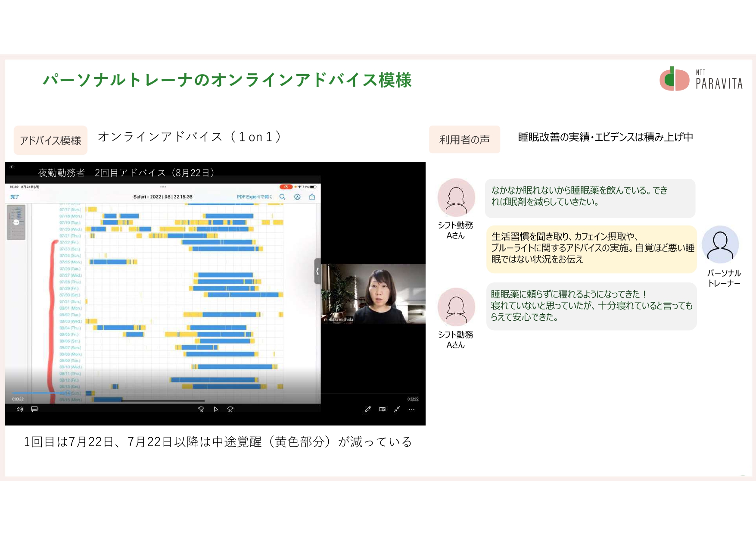Image resolution: width=756 pixels, height=535 pixels.
Task: Tap the markup pen circle icon
Action: [297, 197]
